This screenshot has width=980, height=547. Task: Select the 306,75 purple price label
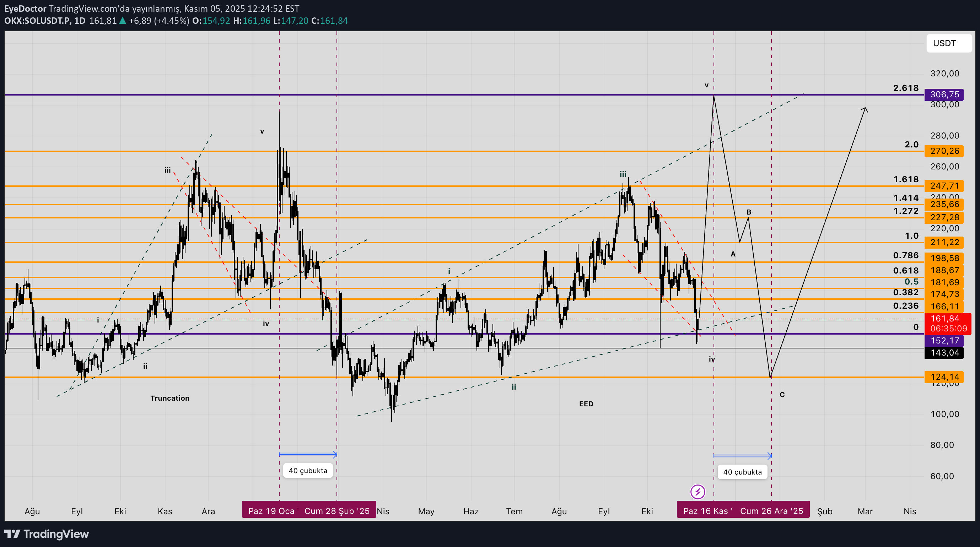(x=944, y=94)
